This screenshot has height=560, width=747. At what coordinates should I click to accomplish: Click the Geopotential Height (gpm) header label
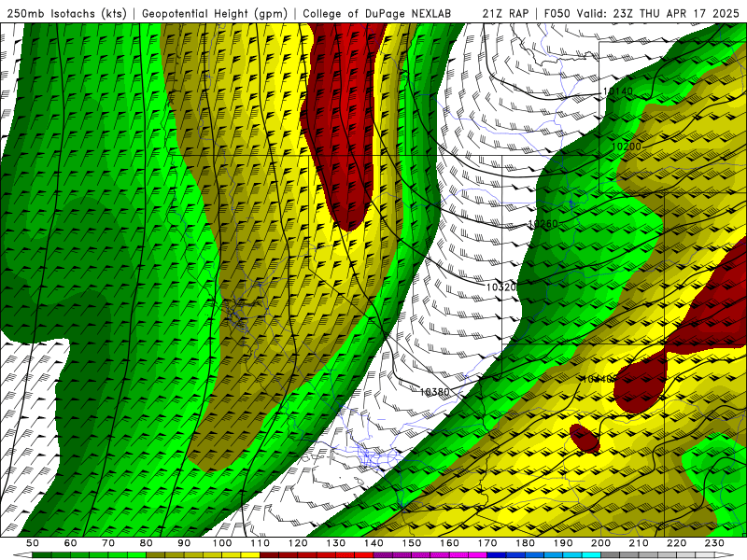(215, 13)
